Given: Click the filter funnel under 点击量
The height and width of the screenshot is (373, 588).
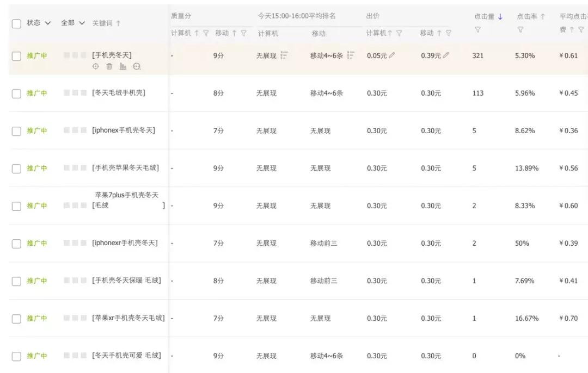Looking at the screenshot, I should tap(477, 30).
